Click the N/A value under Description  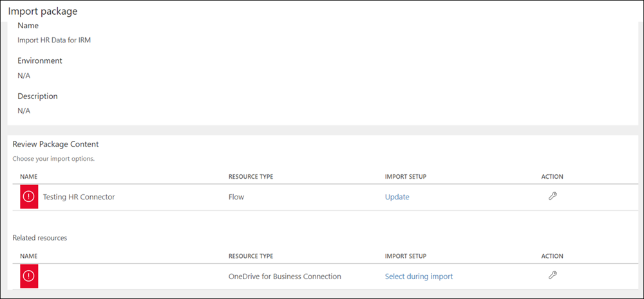click(24, 111)
